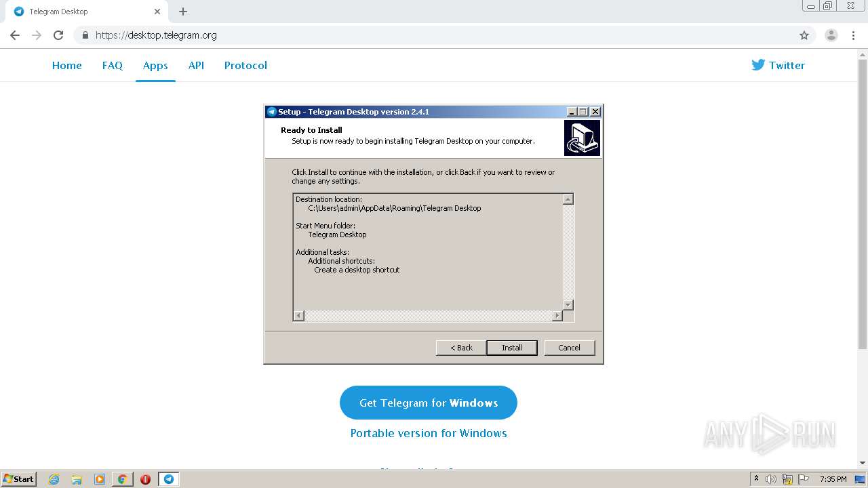
Task: Open a new tab with plus icon
Action: (x=183, y=12)
